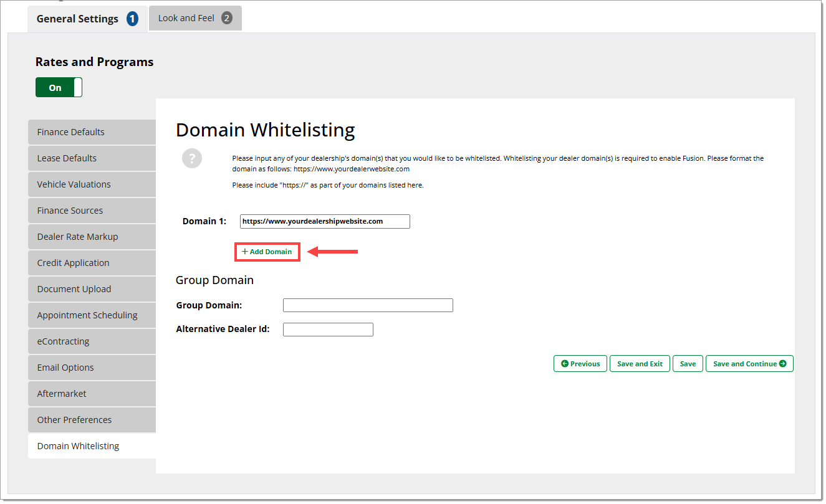Select the Alternative Dealer Id field
This screenshot has width=826, height=504.
tap(328, 330)
